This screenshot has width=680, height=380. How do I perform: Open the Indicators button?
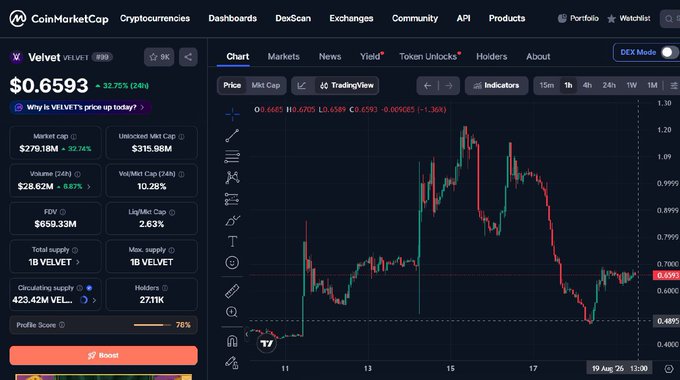[x=497, y=85]
